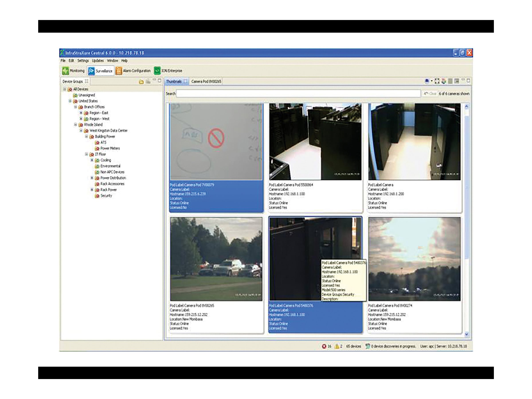Click inside the camera Search field

pyautogui.click(x=298, y=94)
